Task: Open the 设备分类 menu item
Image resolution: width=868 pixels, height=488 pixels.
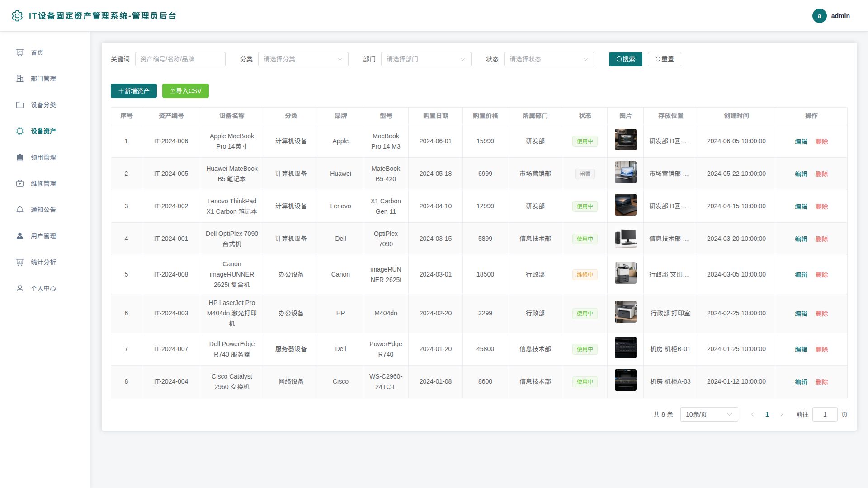Action: pos(45,105)
